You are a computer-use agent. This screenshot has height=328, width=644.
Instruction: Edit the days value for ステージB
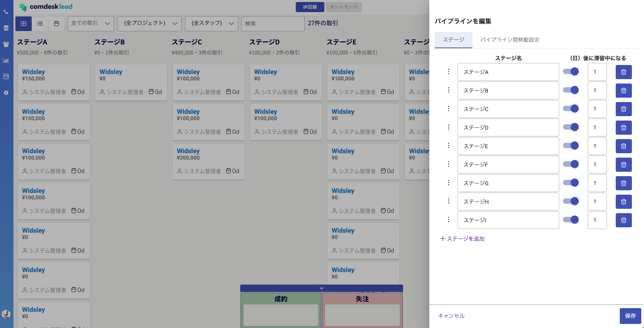[597, 91]
